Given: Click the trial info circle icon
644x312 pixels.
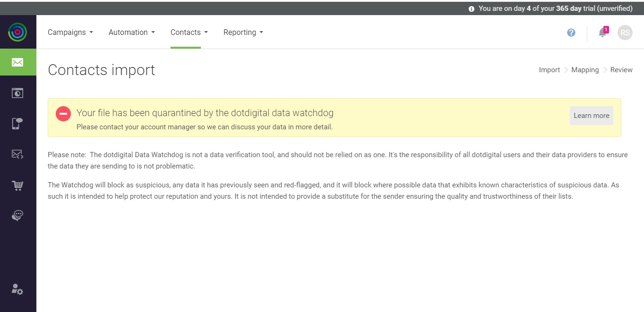Looking at the screenshot, I should [472, 8].
